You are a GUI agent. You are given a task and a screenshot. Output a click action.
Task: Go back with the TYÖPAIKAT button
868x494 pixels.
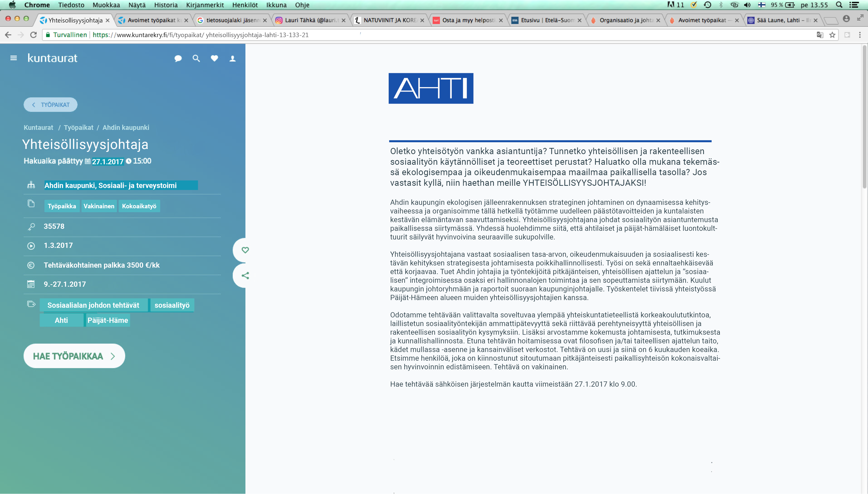coord(50,104)
